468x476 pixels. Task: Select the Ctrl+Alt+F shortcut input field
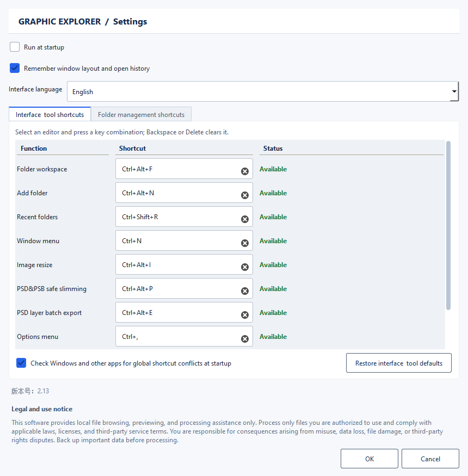coord(184,169)
